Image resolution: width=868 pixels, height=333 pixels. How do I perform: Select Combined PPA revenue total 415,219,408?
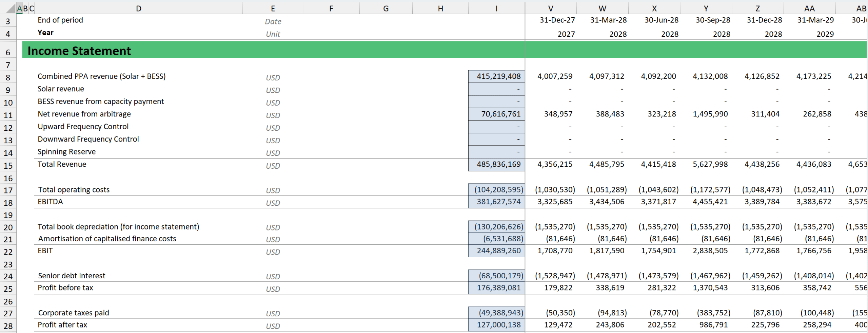[496, 76]
